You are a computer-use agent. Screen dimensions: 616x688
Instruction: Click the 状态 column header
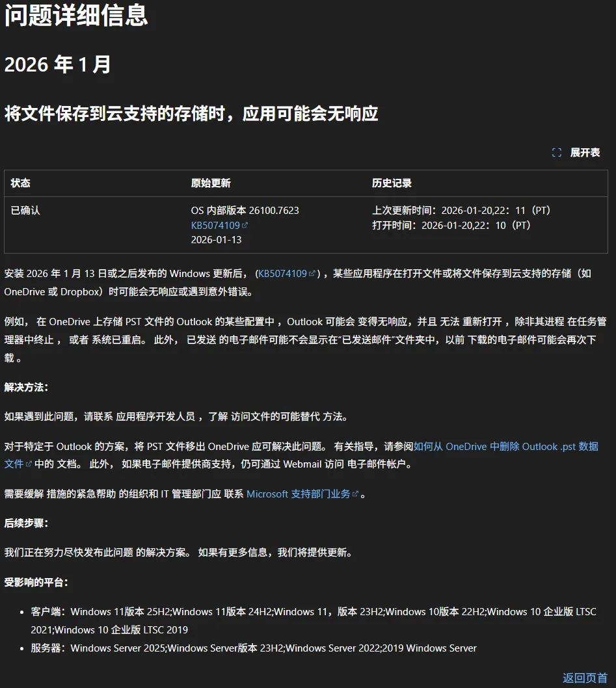pos(20,183)
